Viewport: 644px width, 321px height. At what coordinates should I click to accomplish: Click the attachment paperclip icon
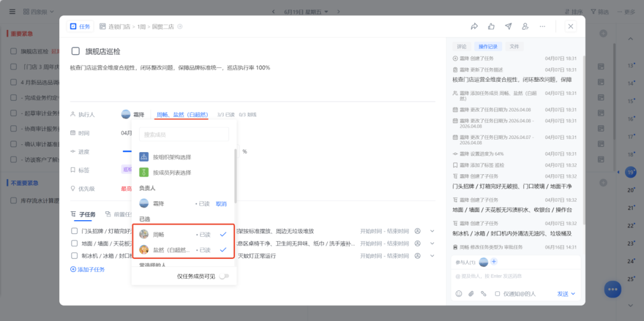point(471,294)
